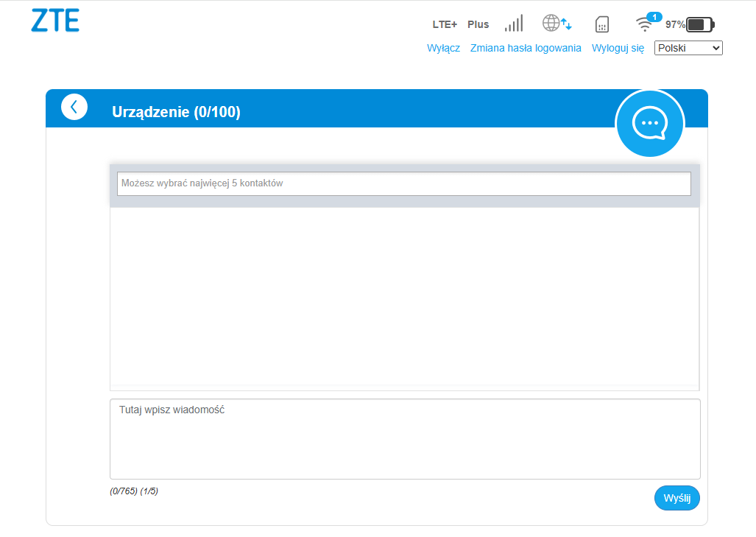Image resolution: width=756 pixels, height=537 pixels.
Task: Click the Wi-Fi connected devices icon
Action: click(x=648, y=22)
